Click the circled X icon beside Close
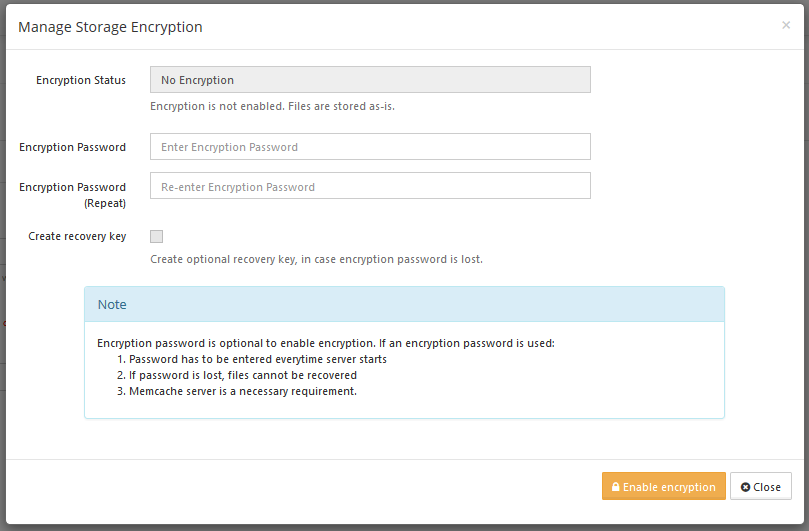The image size is (809, 531). (x=745, y=487)
